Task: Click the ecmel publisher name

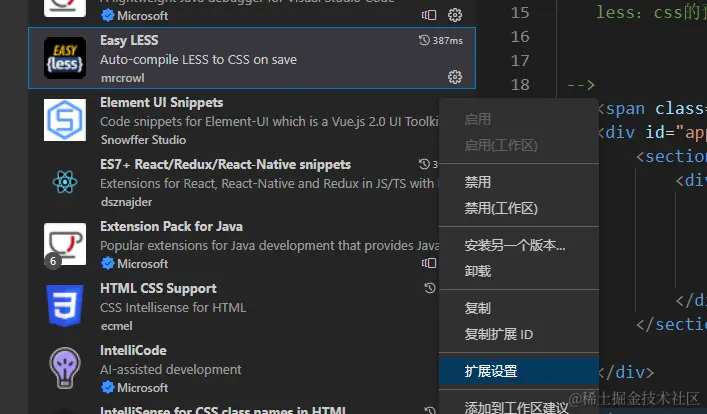Action: click(117, 326)
